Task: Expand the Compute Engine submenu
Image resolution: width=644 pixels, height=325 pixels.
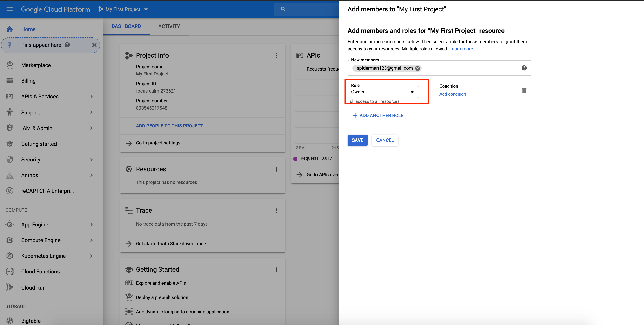Action: [x=91, y=240]
